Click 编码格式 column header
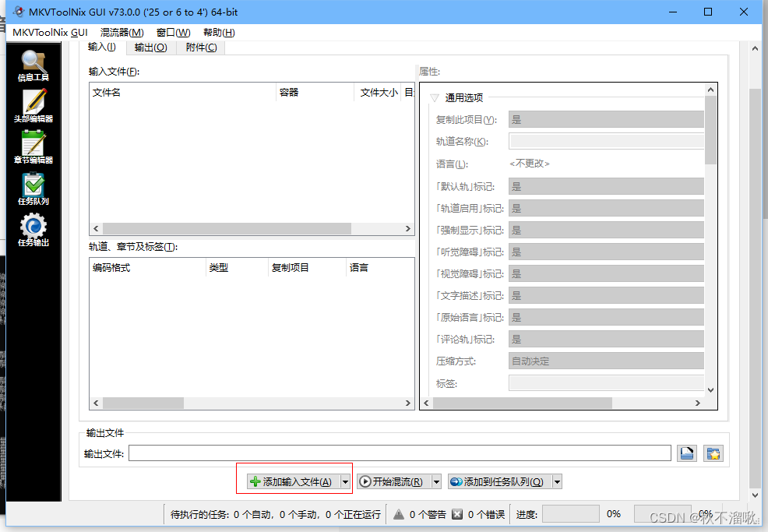Viewport: 768px width, 532px height. 147,267
